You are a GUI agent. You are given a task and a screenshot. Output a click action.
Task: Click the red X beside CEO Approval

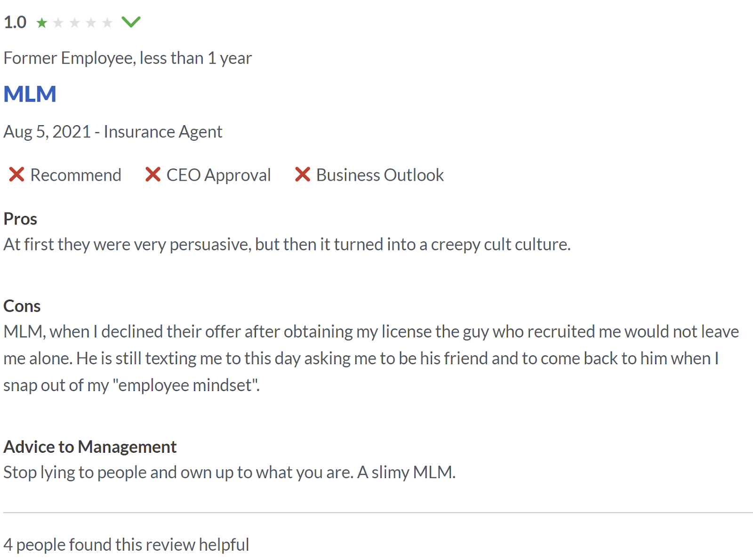153,175
